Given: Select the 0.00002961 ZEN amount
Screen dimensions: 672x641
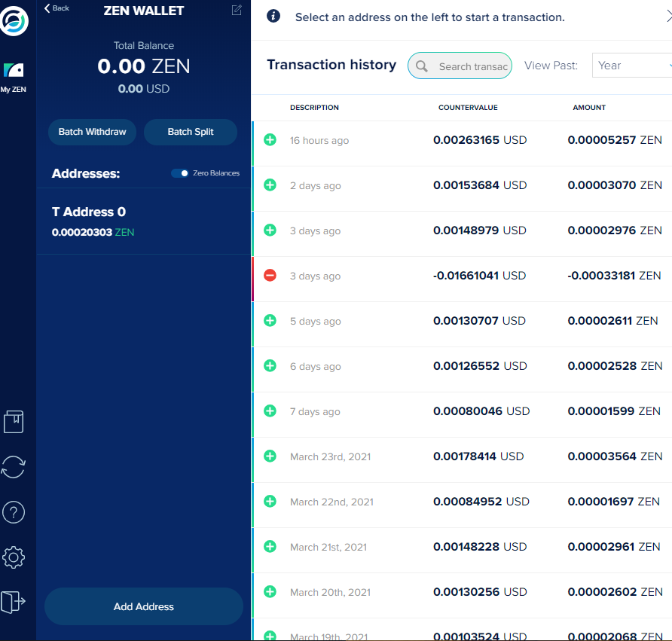Looking at the screenshot, I should point(614,547).
